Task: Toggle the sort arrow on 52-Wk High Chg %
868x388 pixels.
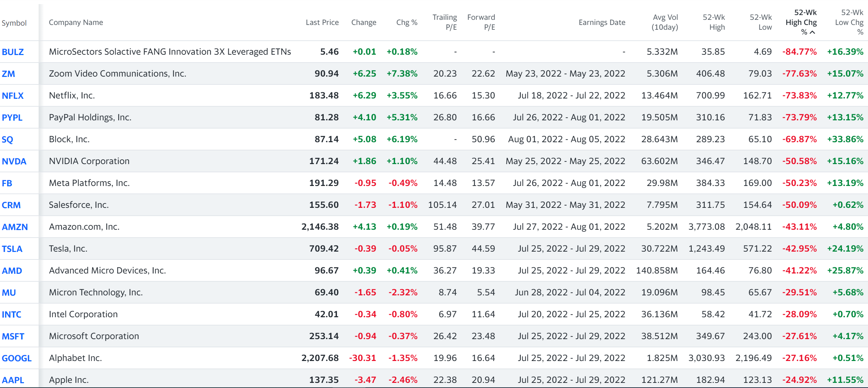Action: click(813, 32)
